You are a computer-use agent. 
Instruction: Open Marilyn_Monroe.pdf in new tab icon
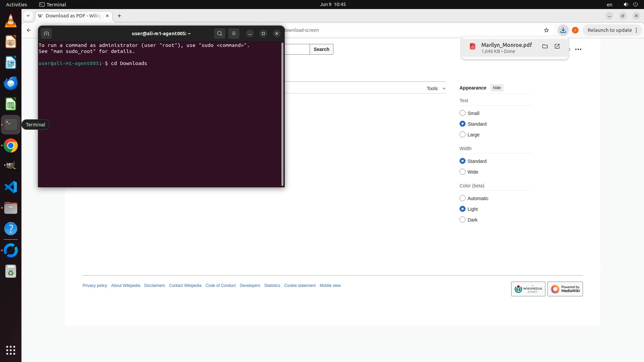click(x=557, y=47)
